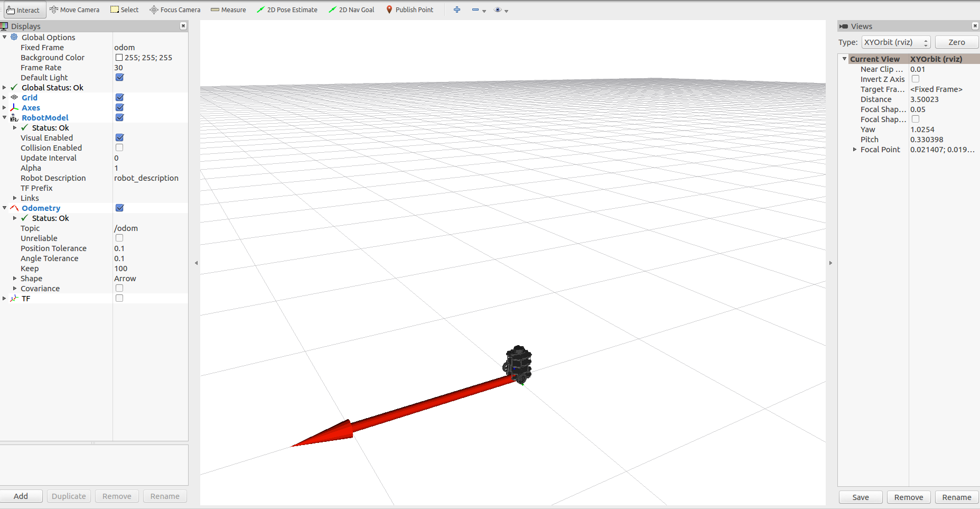Viewport: 980px width, 509px height.
Task: Click the Add display button
Action: click(21, 496)
